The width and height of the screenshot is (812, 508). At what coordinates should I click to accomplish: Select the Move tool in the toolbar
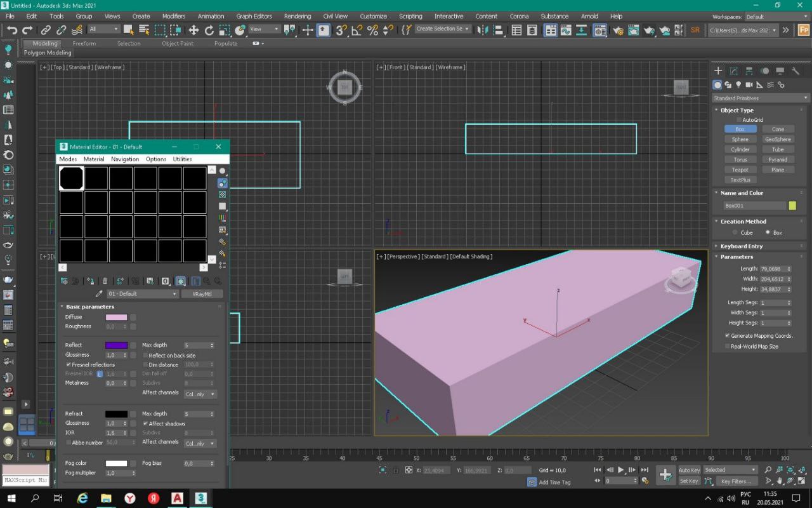point(193,30)
